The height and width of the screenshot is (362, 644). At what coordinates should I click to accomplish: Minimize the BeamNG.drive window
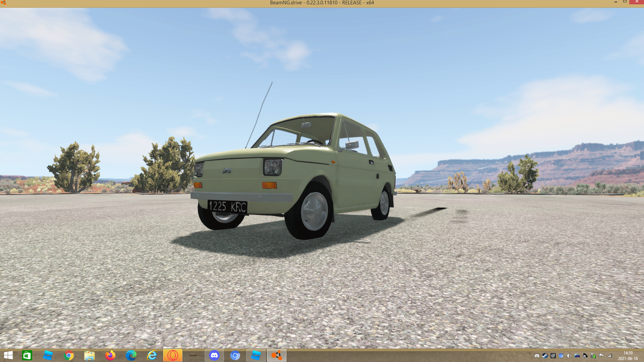616,2
